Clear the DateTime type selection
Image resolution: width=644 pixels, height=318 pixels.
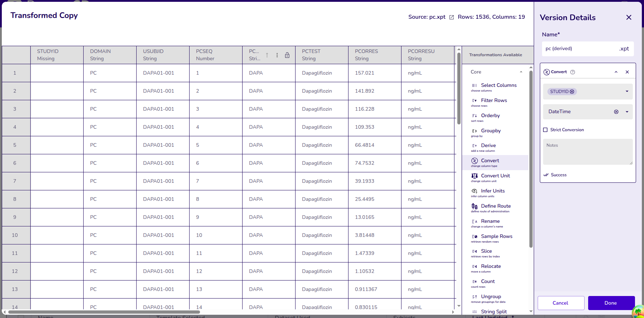(x=616, y=112)
